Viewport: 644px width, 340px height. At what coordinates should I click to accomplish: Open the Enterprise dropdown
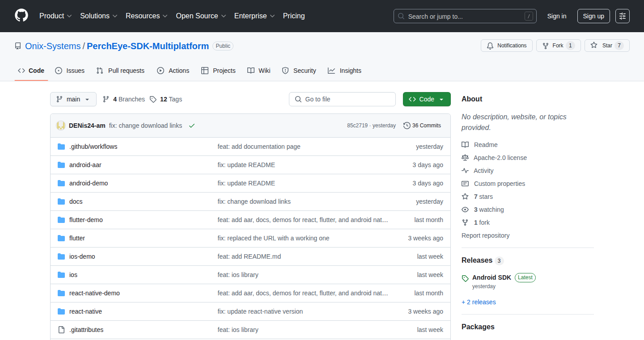click(x=255, y=16)
